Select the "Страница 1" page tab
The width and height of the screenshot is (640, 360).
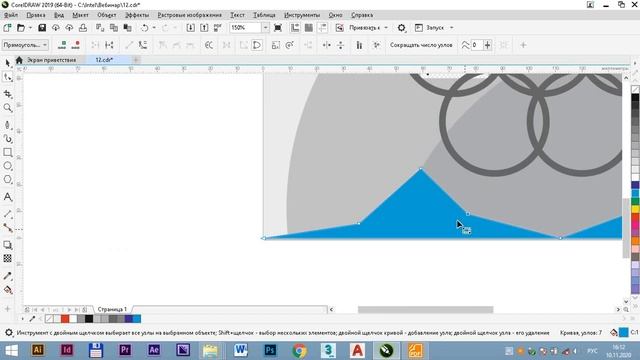pos(112,309)
